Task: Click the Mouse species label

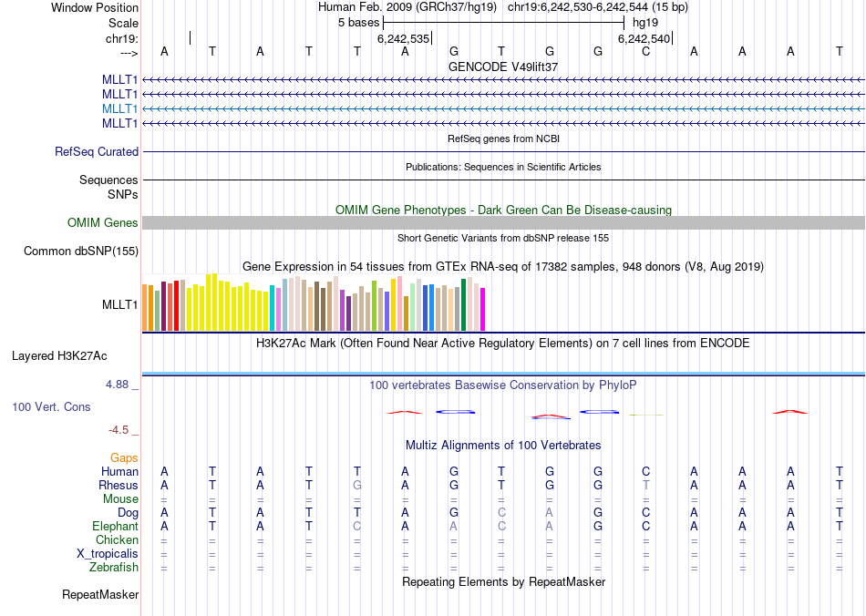Action: (x=120, y=499)
